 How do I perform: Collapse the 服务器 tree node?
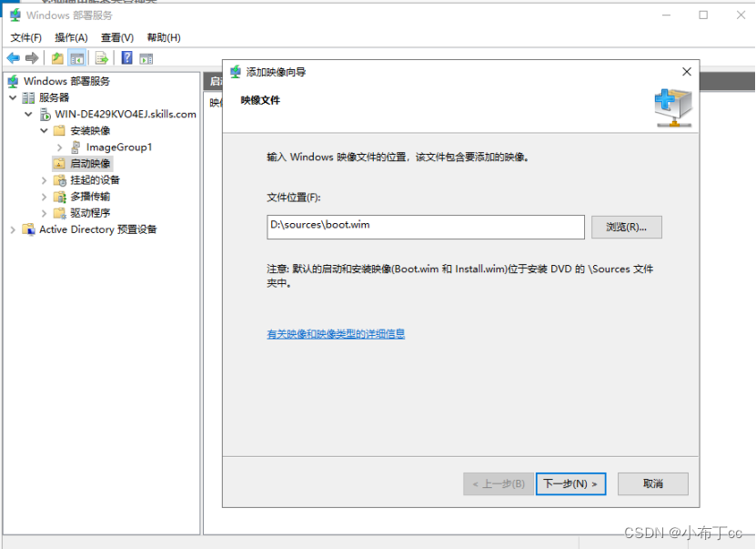(13, 98)
